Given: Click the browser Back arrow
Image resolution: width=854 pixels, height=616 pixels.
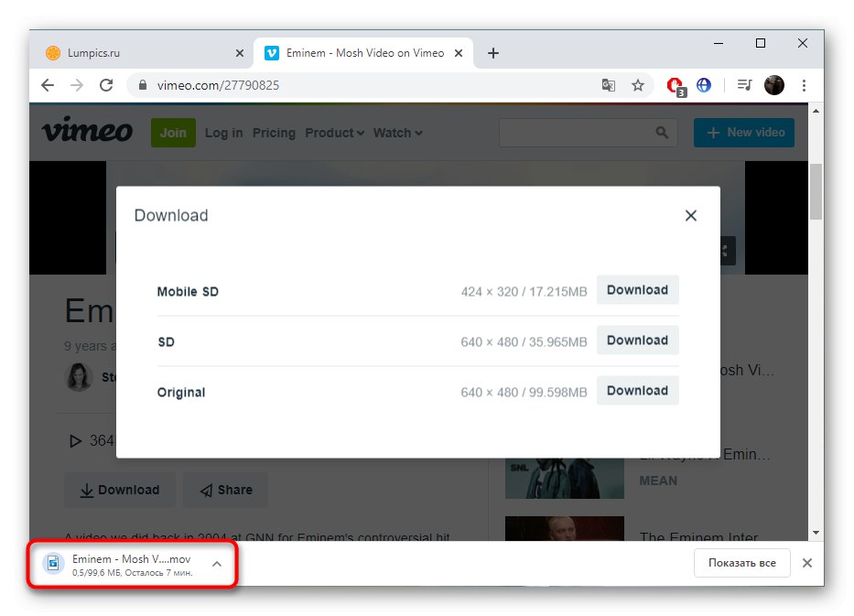Looking at the screenshot, I should click(48, 85).
